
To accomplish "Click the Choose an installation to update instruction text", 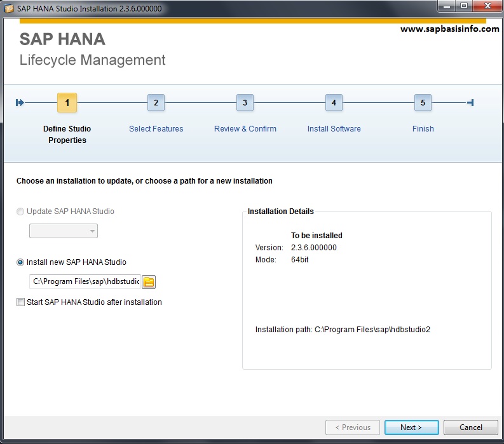I will [144, 181].
